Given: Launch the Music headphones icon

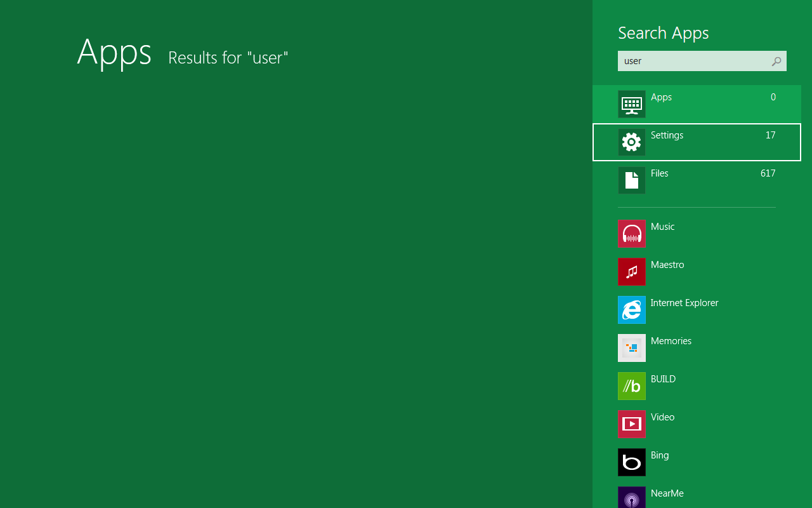Looking at the screenshot, I should pos(632,234).
